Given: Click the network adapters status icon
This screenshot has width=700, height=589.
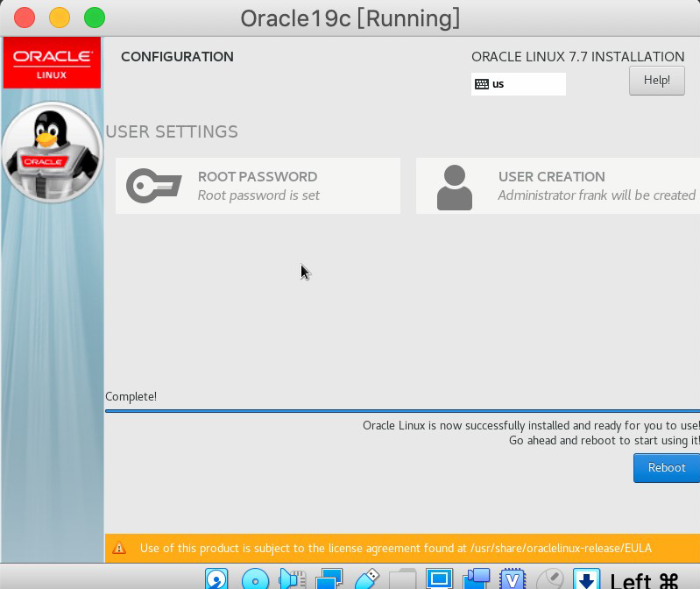Looking at the screenshot, I should (x=329, y=579).
